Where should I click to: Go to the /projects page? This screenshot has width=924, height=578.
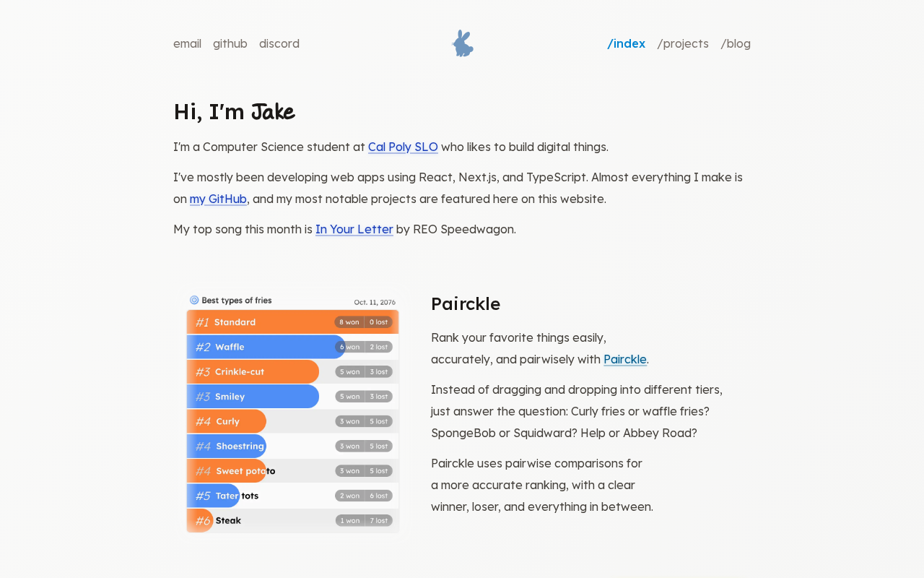(x=683, y=43)
